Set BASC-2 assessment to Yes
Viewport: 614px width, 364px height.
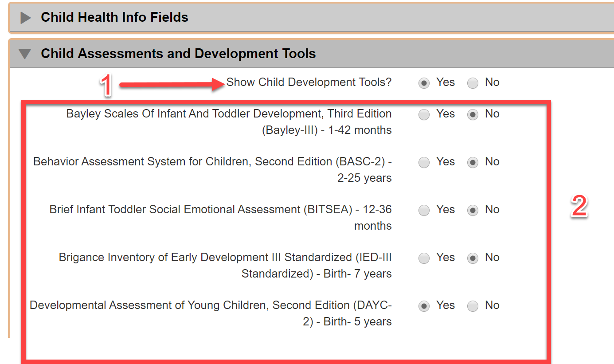pyautogui.click(x=424, y=162)
